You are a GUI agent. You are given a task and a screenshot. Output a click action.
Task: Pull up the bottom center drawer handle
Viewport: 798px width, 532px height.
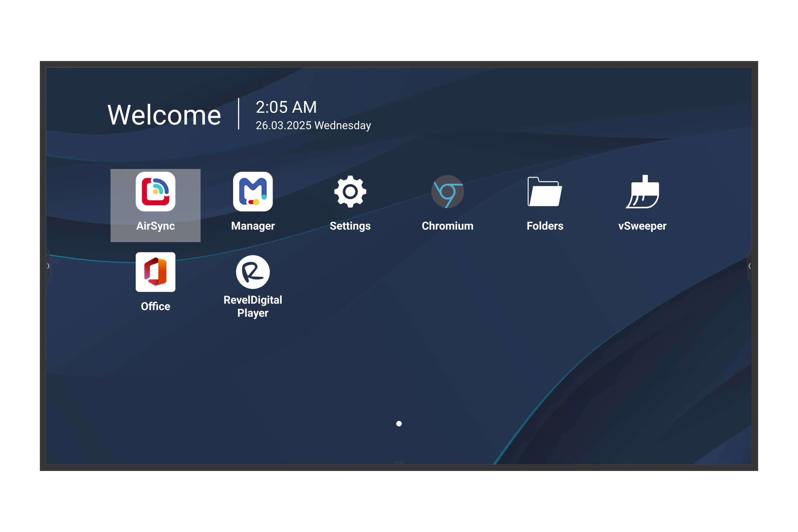(399, 462)
